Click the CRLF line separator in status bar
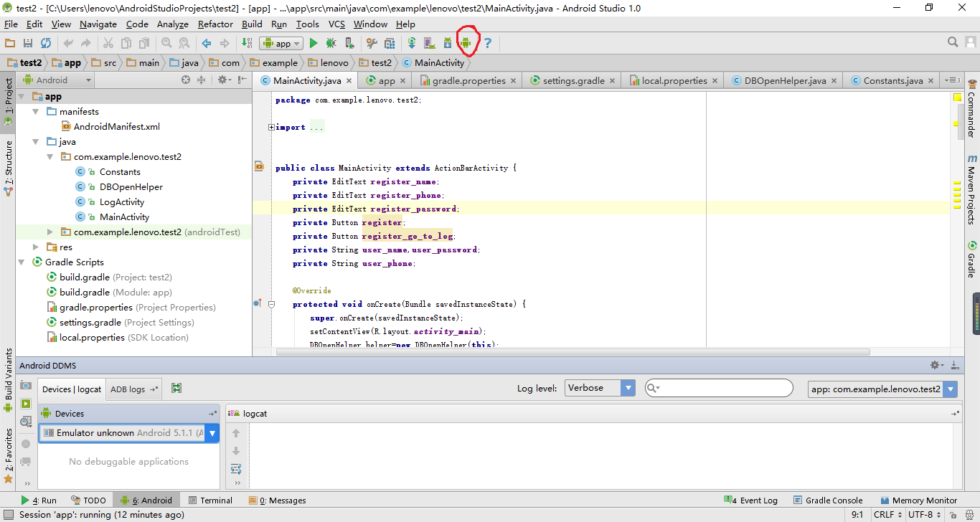980x522 pixels. click(x=887, y=515)
